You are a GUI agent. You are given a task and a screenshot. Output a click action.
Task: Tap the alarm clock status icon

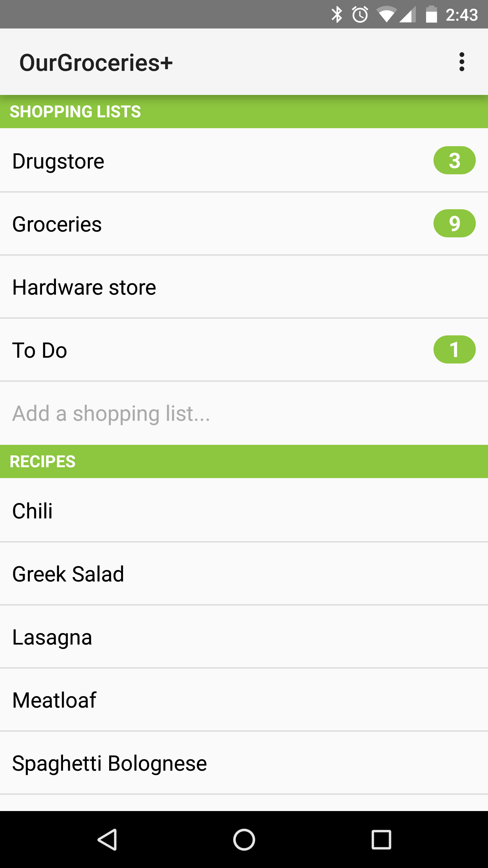[360, 15]
